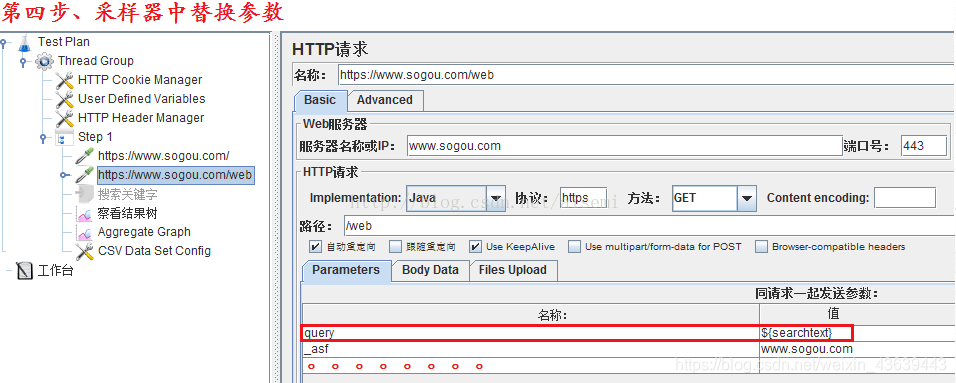Open the Implementation dropdown arrow
Screen dimensions: 956x383
(x=496, y=198)
